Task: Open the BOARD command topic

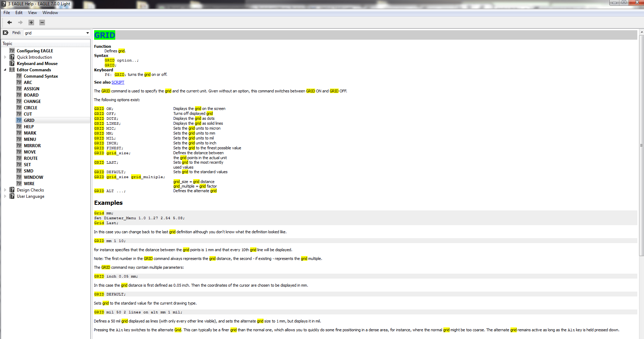Action: tap(31, 95)
